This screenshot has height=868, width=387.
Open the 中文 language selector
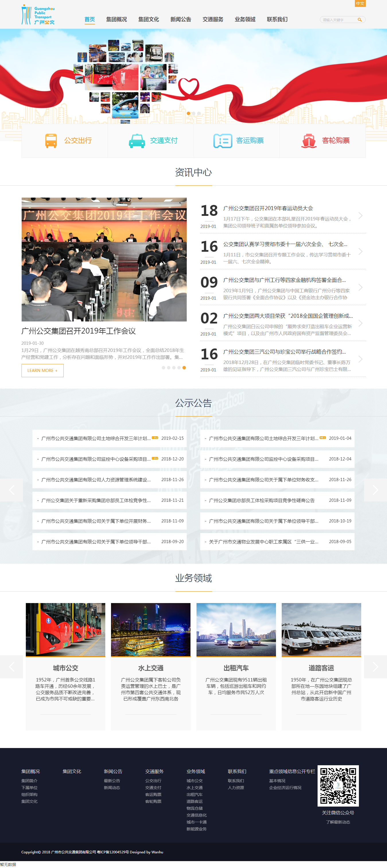360,3
